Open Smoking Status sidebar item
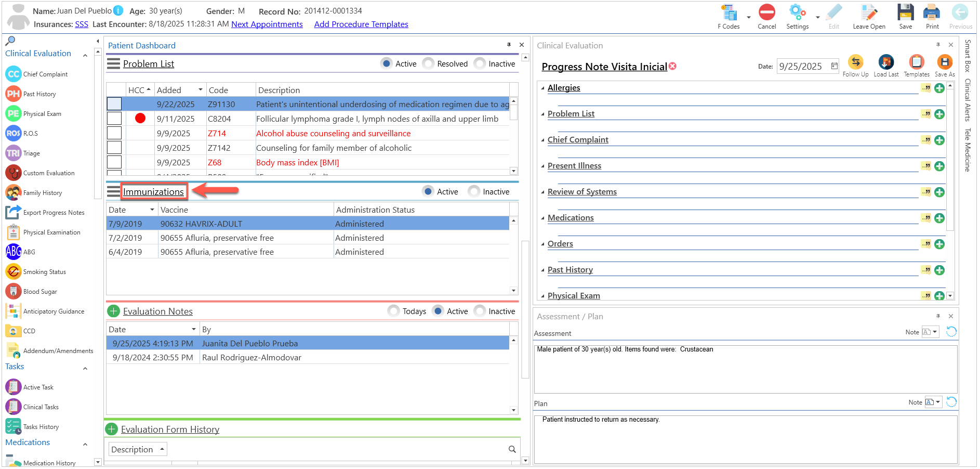This screenshot has width=980, height=469. [x=36, y=272]
